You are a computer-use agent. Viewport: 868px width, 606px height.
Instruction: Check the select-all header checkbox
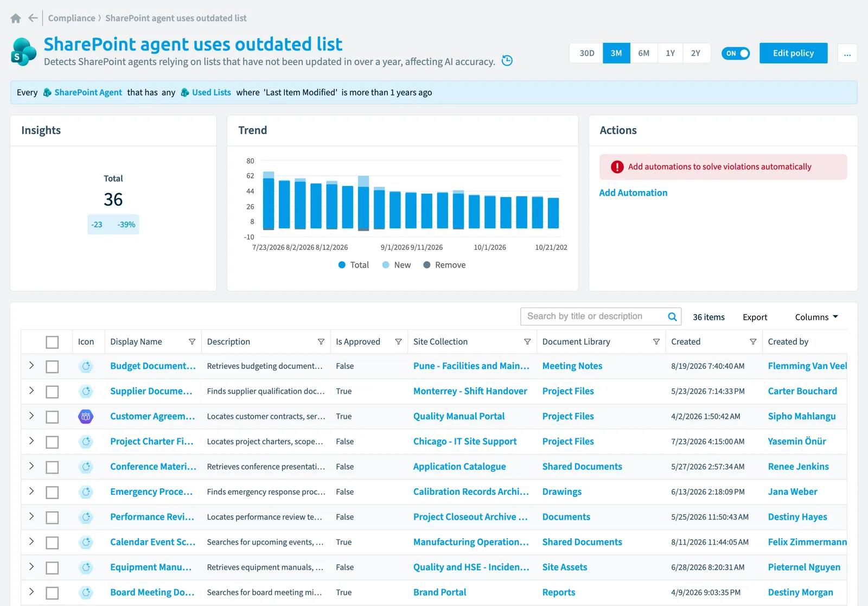(52, 342)
